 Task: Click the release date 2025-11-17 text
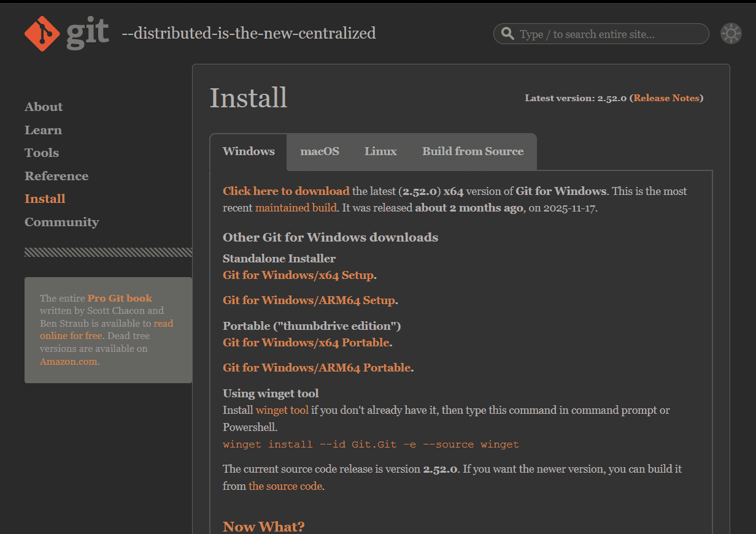click(570, 208)
